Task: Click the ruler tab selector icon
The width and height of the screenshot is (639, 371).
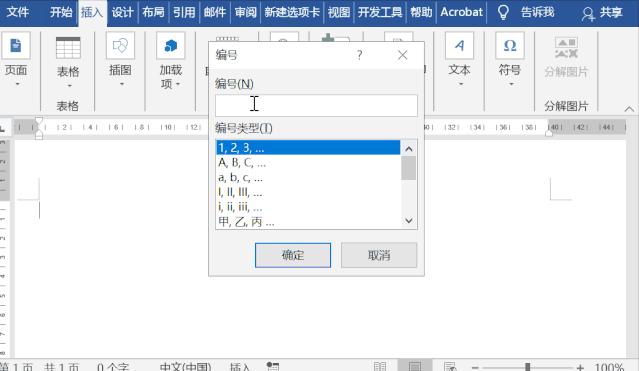Action: coord(3,128)
